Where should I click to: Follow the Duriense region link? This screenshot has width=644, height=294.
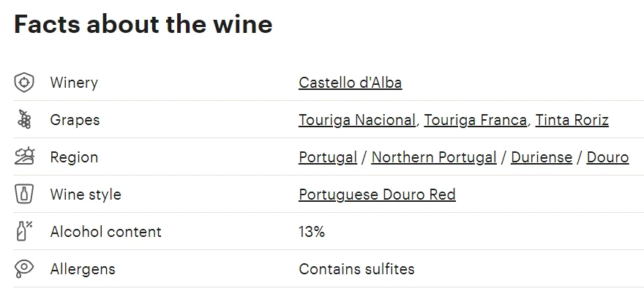(542, 158)
